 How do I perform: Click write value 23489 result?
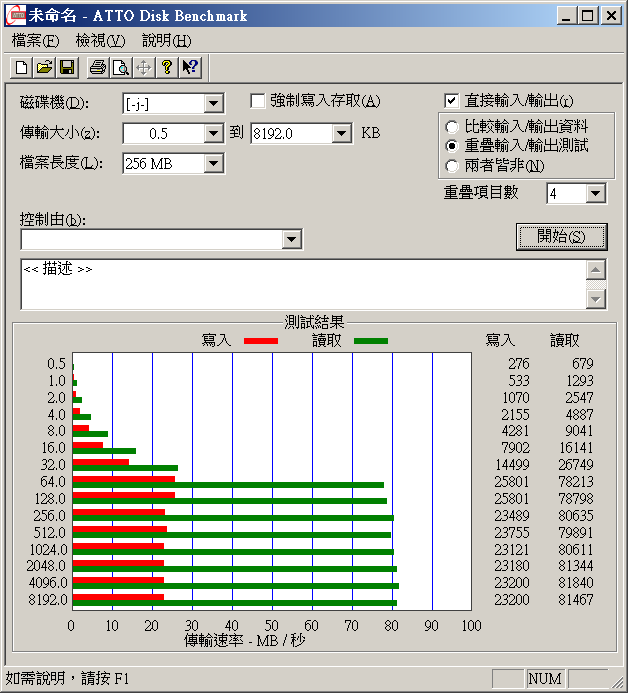pos(512,516)
